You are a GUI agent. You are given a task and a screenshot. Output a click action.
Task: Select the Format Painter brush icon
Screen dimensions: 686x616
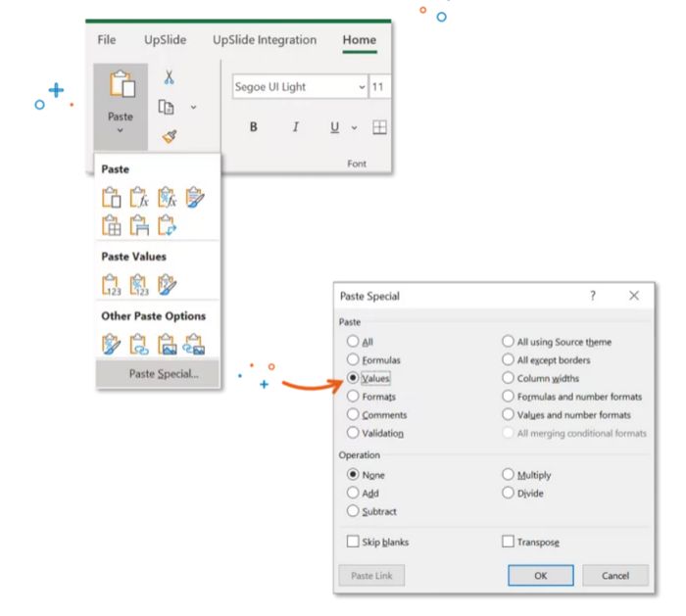coord(170,136)
